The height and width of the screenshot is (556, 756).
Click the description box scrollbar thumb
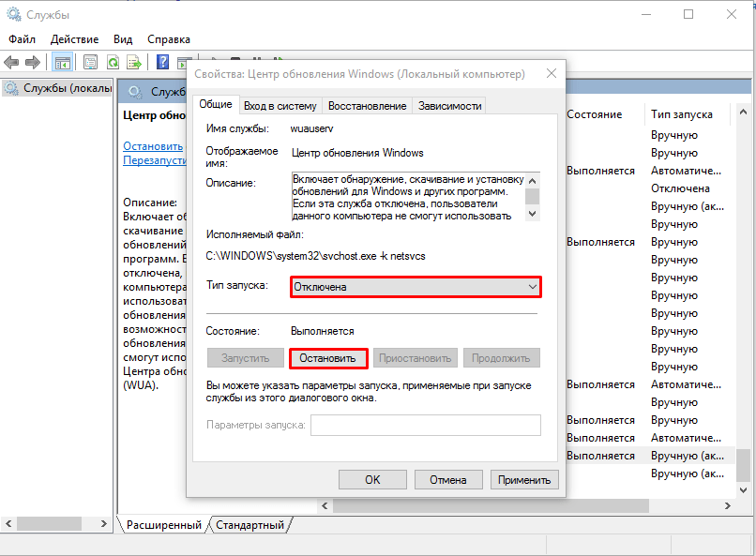(x=532, y=197)
